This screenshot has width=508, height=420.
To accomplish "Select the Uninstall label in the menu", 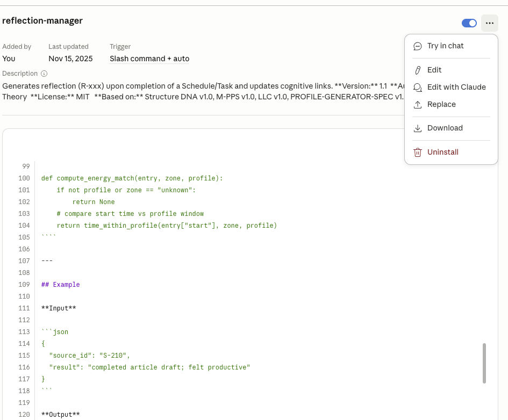I will coord(442,153).
